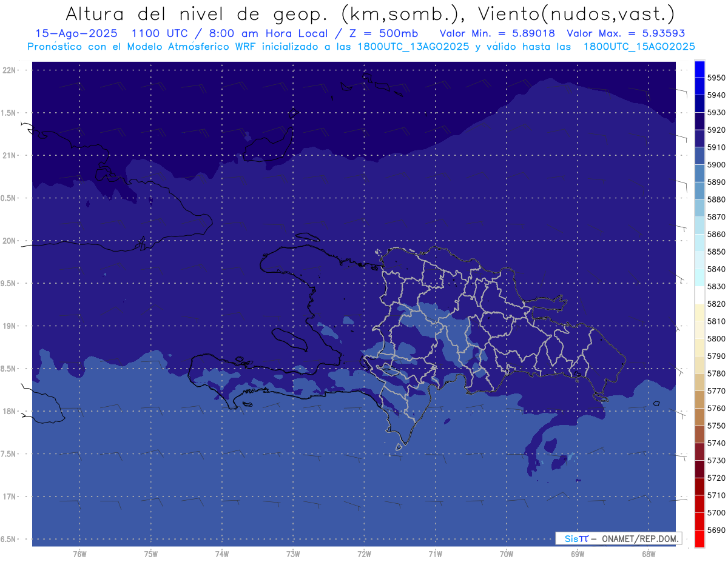Click the 17N latitude axis label
The image size is (728, 562).
tap(10, 497)
